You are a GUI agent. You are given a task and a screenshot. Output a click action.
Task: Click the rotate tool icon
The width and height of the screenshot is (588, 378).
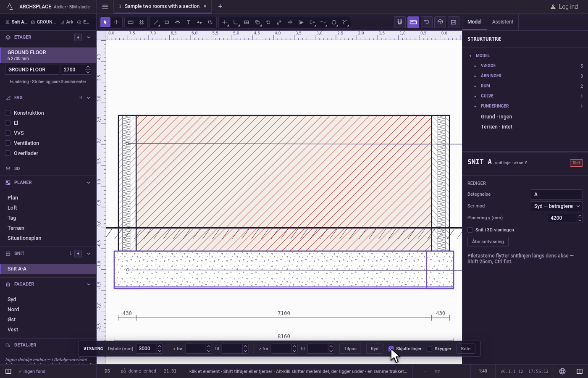[x=268, y=22]
